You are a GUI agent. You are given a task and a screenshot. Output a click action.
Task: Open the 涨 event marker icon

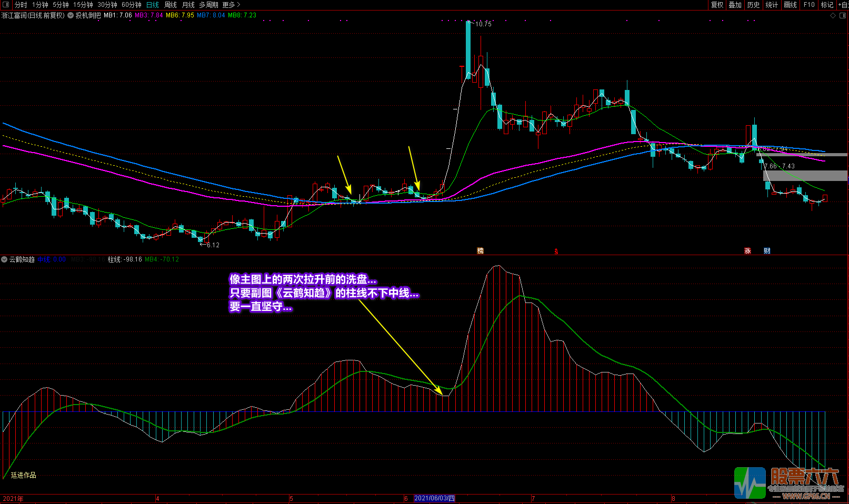tap(747, 251)
